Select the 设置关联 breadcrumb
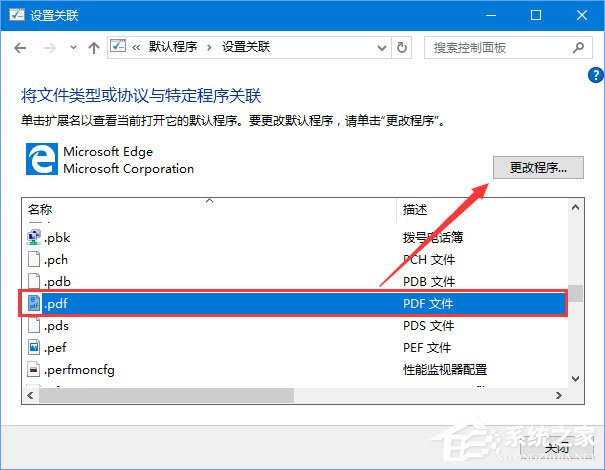This screenshot has width=605, height=470. click(246, 47)
